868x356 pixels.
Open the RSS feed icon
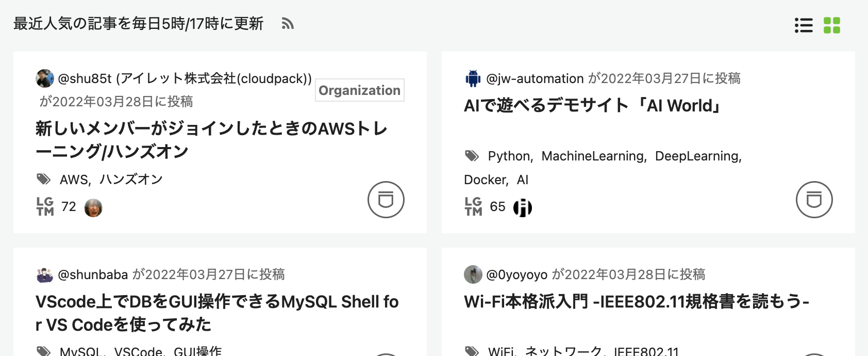[x=288, y=24]
